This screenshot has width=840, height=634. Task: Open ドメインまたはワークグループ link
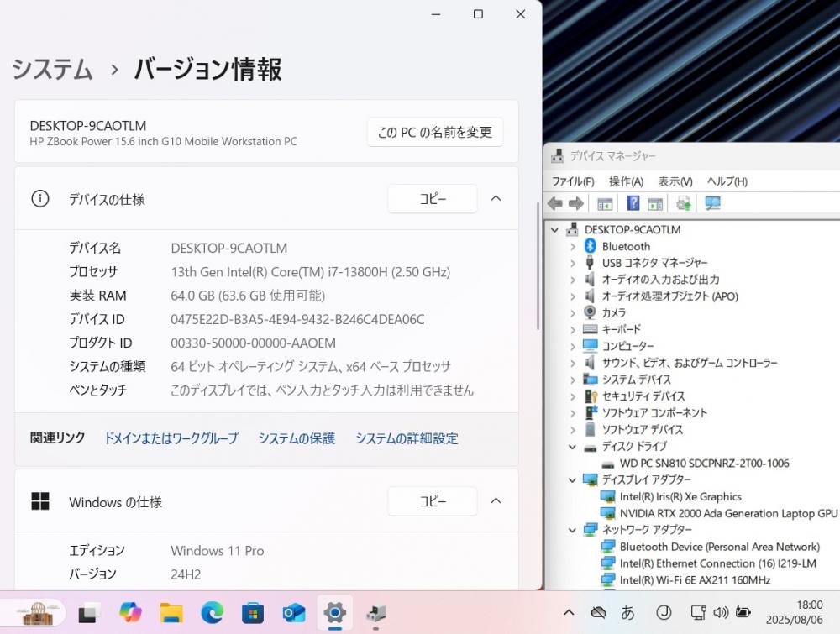click(171, 438)
